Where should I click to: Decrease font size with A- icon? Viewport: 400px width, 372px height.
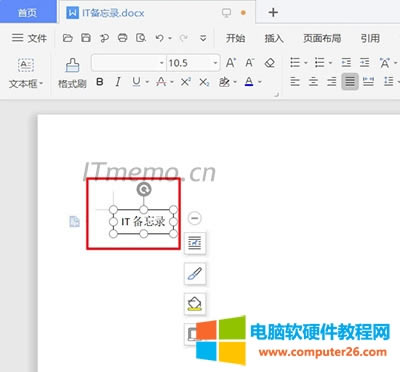click(x=250, y=63)
